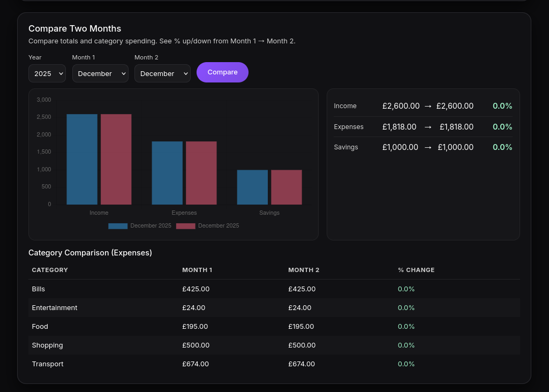Image resolution: width=549 pixels, height=392 pixels.
Task: Click the CATEGORY column header
Action: click(x=50, y=270)
